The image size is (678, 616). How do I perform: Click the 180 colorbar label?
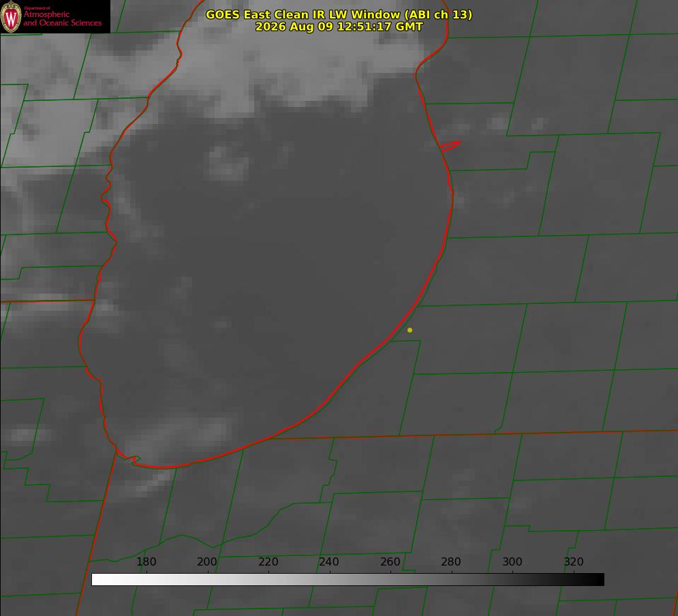(x=146, y=561)
